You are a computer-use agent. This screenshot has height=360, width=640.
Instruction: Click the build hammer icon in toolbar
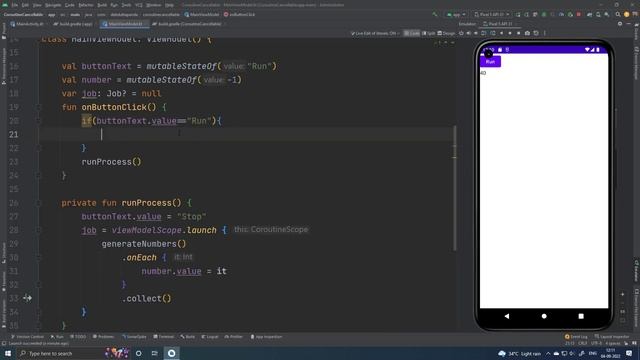[435, 14]
